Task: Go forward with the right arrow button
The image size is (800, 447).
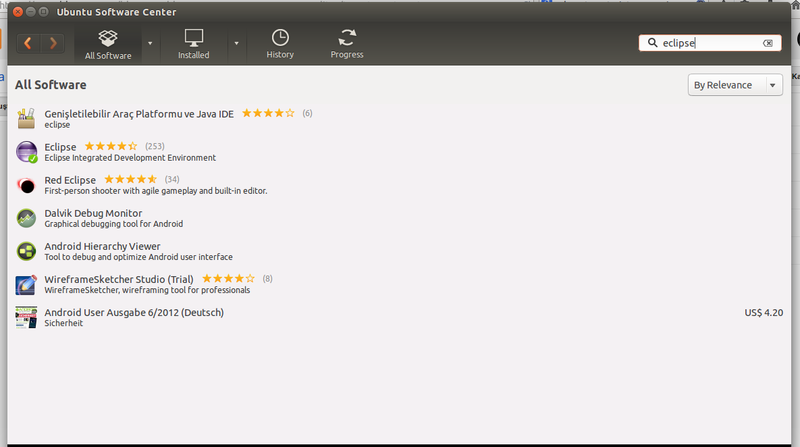Action: [53, 43]
